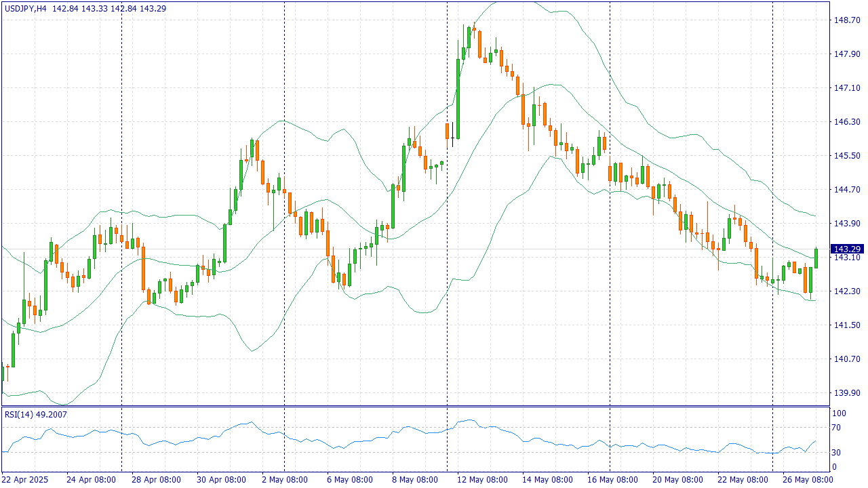The image size is (868, 488).
Task: Select the current price tag 143.29
Action: (x=846, y=249)
